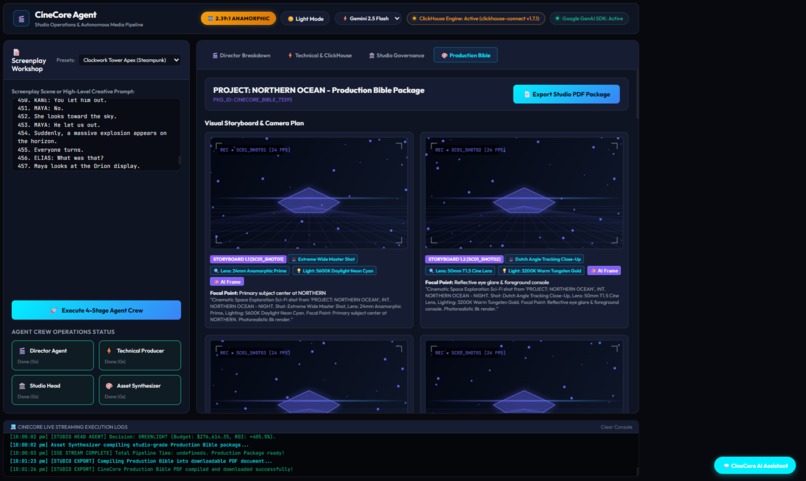
Task: Click the CineCore Agent logo icon
Action: point(21,19)
